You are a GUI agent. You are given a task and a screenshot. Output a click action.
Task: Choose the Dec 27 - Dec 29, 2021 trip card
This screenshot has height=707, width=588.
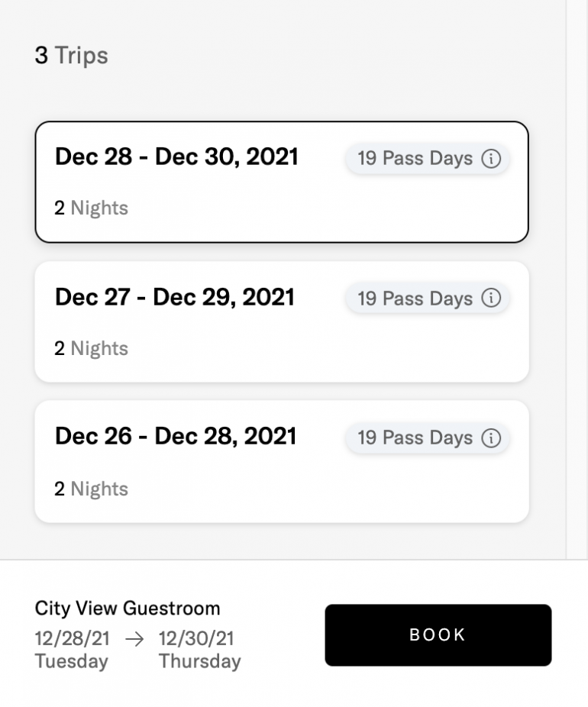281,321
